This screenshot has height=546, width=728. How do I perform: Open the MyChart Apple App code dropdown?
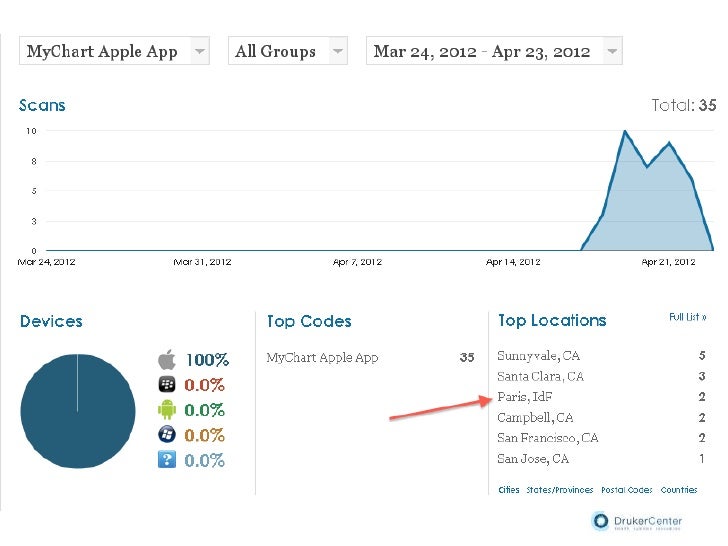[x=114, y=51]
